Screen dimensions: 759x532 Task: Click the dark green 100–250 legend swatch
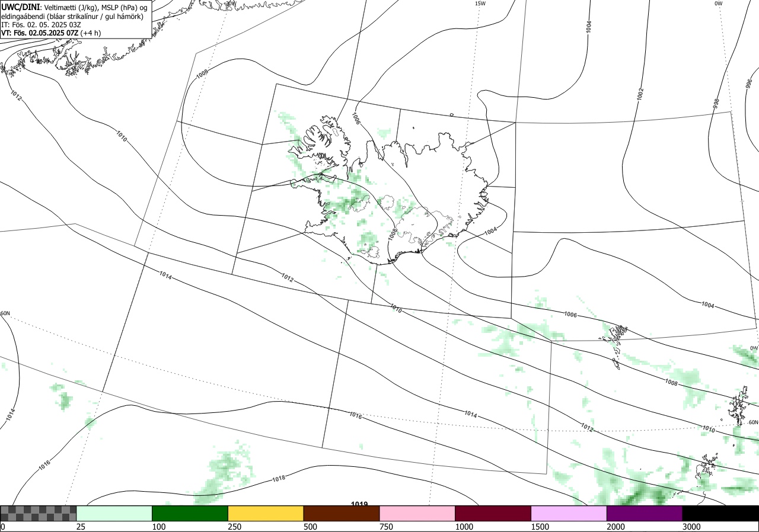tap(190, 513)
